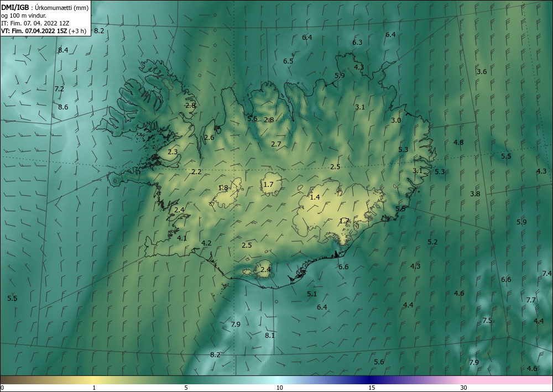The width and height of the screenshot is (553, 392).
Task: Click the '4.8' value east of Iceland
Action: coord(458,143)
